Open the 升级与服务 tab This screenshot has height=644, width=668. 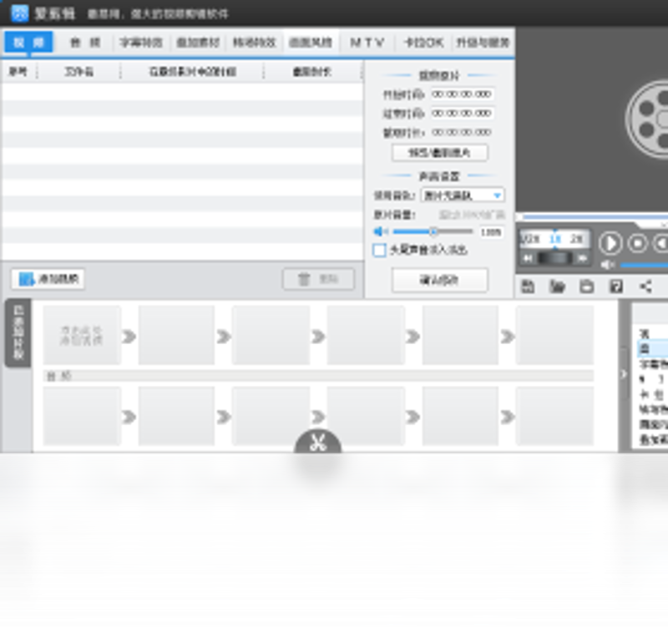pos(483,43)
